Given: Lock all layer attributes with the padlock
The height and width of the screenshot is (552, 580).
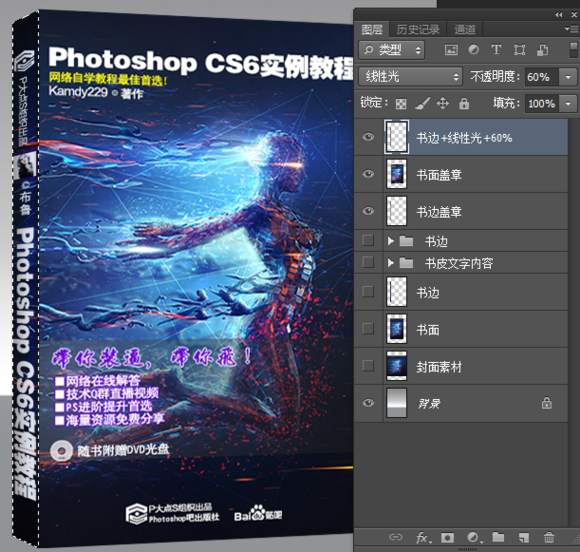Looking at the screenshot, I should pos(464,104).
